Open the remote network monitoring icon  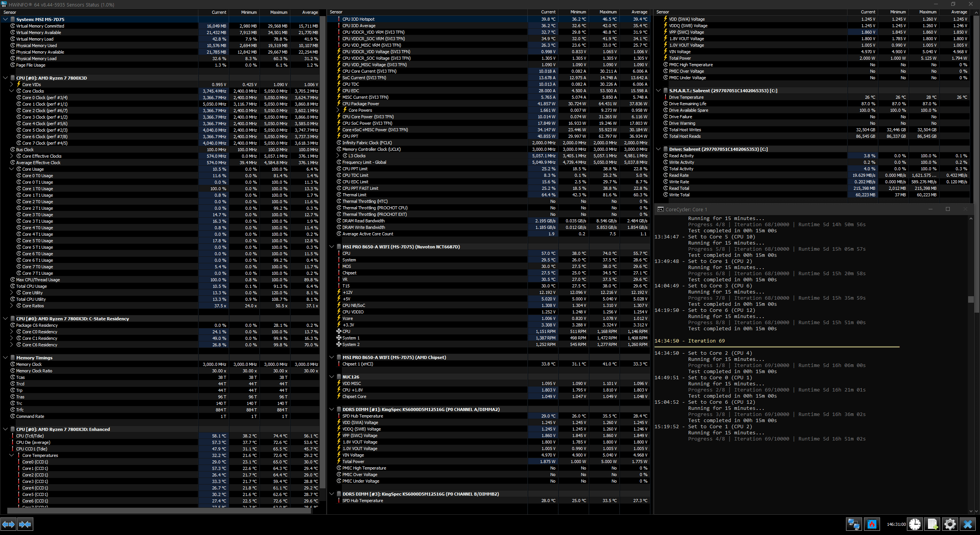(854, 524)
